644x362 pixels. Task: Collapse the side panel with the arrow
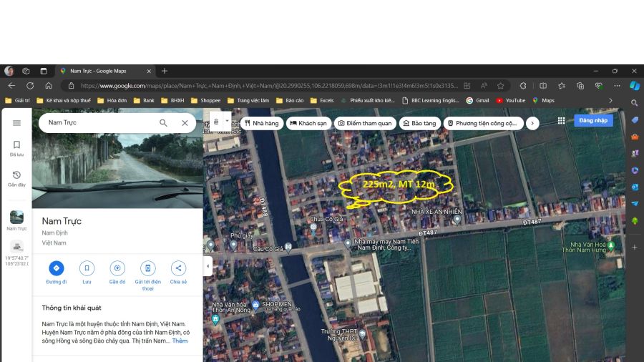point(208,267)
